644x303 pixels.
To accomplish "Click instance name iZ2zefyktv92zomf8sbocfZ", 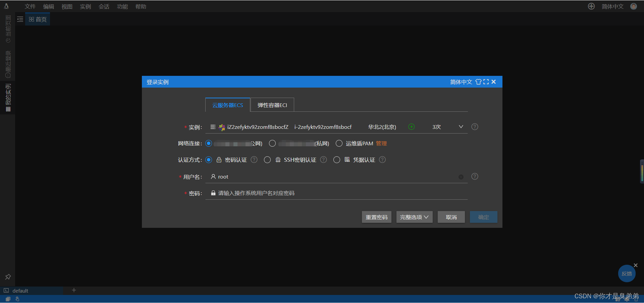I will [x=258, y=127].
